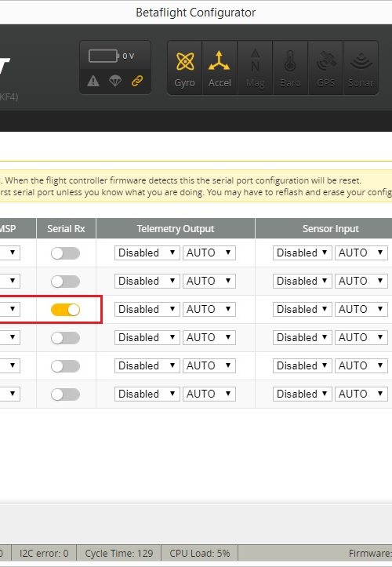Click the Gyro sensor icon
The height and width of the screenshot is (567, 392).
tap(185, 68)
